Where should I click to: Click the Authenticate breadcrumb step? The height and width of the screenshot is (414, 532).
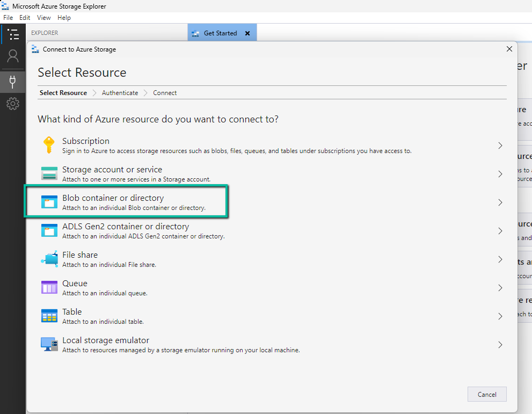(120, 93)
